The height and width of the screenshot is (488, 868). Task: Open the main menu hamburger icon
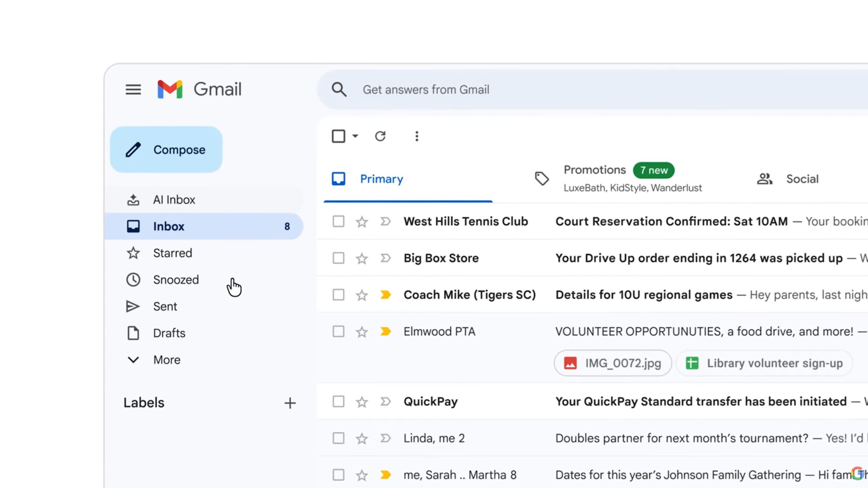133,90
